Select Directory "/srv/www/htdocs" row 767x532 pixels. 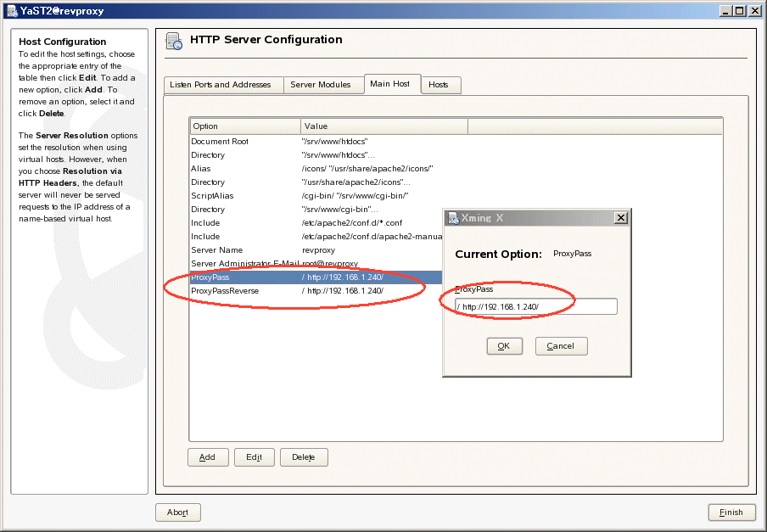pos(456,155)
